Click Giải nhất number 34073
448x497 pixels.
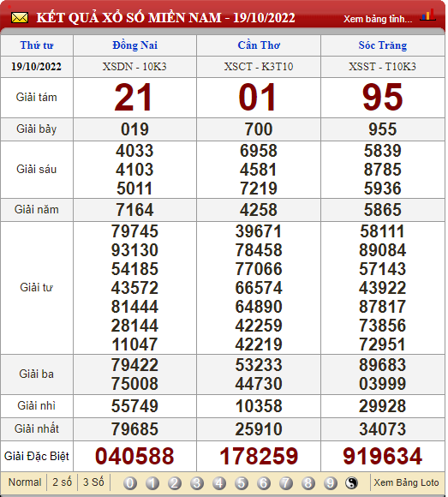click(383, 429)
